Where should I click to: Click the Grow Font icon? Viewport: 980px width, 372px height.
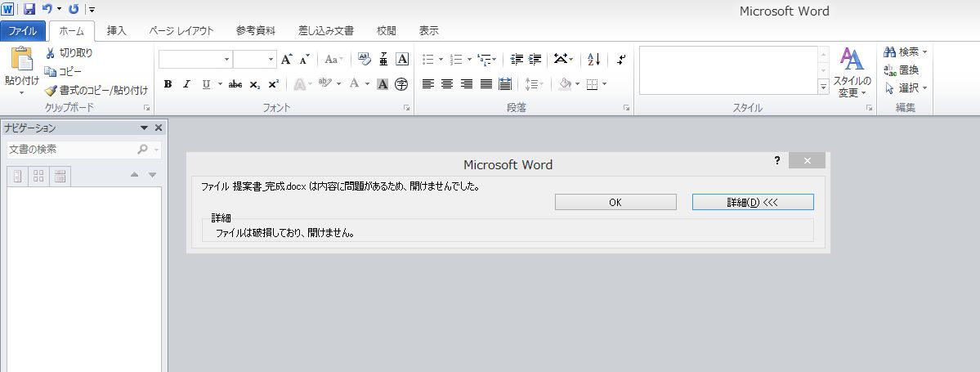coord(286,60)
